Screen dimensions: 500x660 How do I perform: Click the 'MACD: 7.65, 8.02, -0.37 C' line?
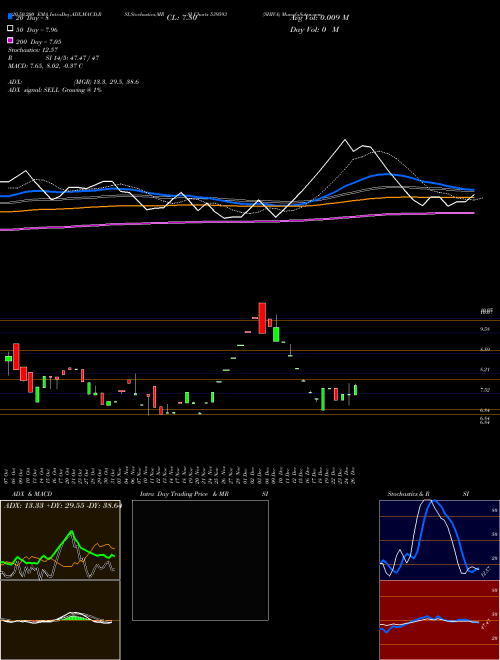coord(45,66)
